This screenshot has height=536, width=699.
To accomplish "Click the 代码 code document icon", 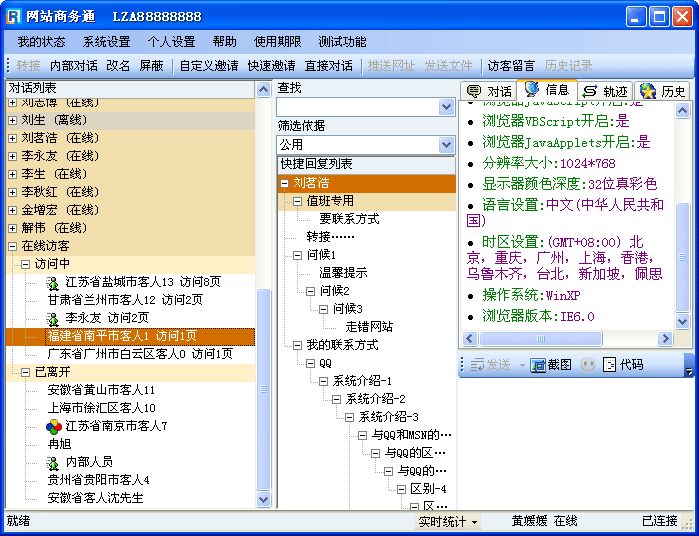I will pos(609,365).
